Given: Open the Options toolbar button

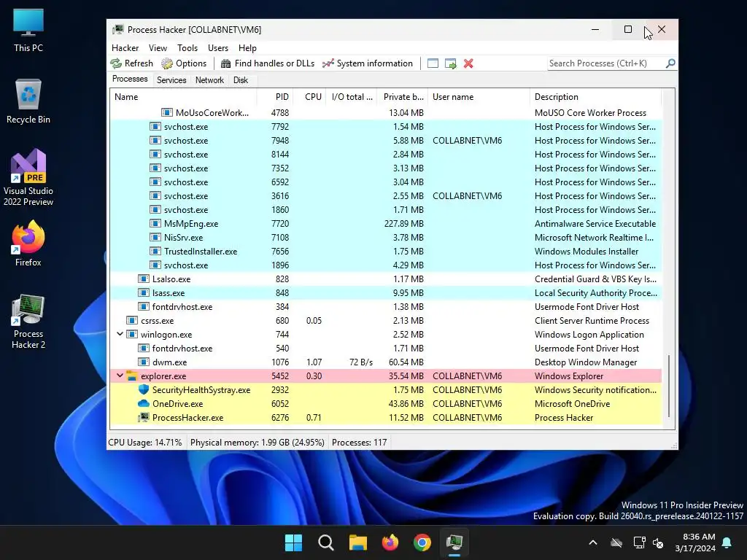Looking at the screenshot, I should (x=184, y=63).
